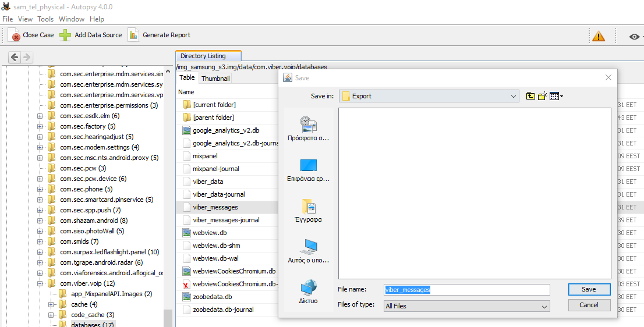Screen dimensions: 644x327
Task: Click the Cancel button
Action: pos(589,305)
